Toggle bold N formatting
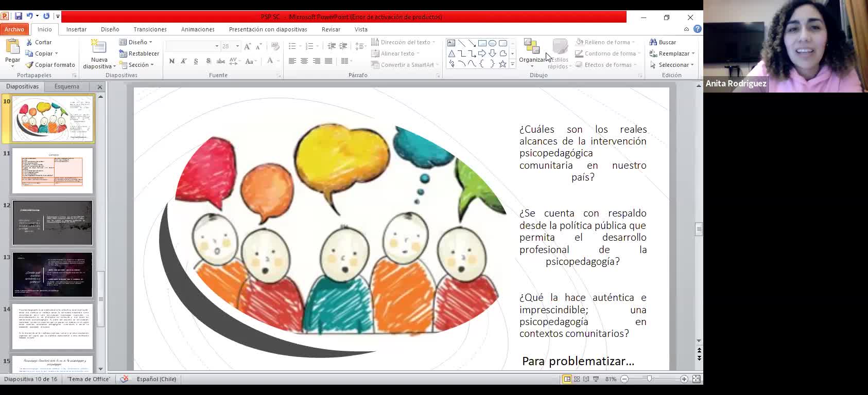 (x=171, y=61)
